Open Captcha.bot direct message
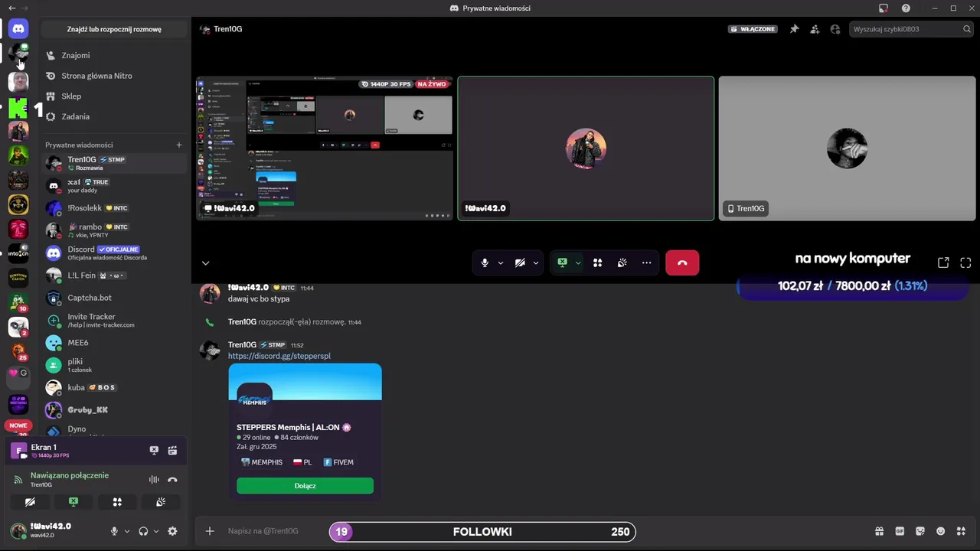The height and width of the screenshot is (551, 980). click(114, 298)
